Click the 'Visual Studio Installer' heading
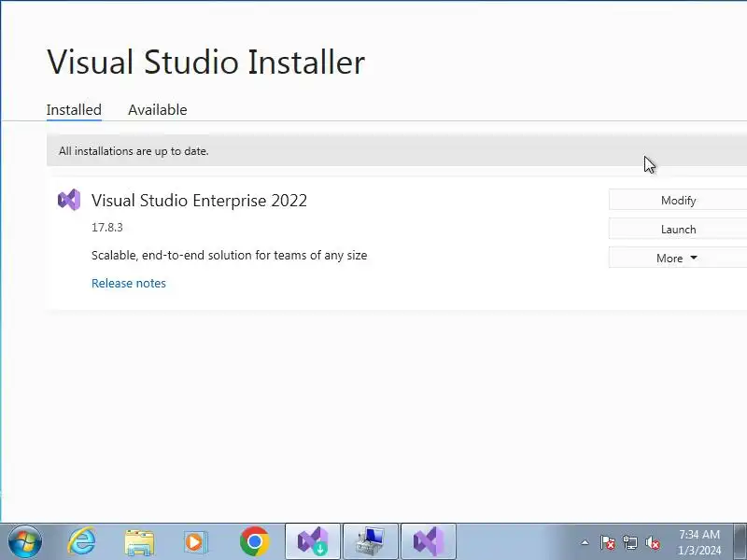The height and width of the screenshot is (560, 747). [x=205, y=62]
